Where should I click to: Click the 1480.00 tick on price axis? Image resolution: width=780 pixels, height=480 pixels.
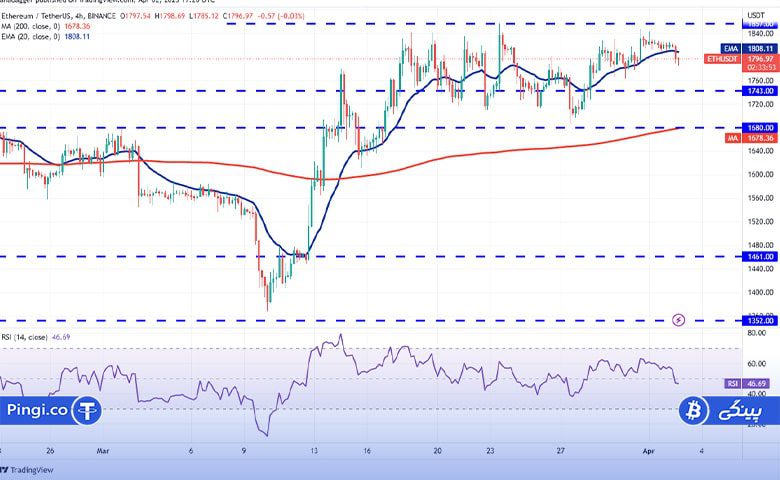(x=761, y=245)
